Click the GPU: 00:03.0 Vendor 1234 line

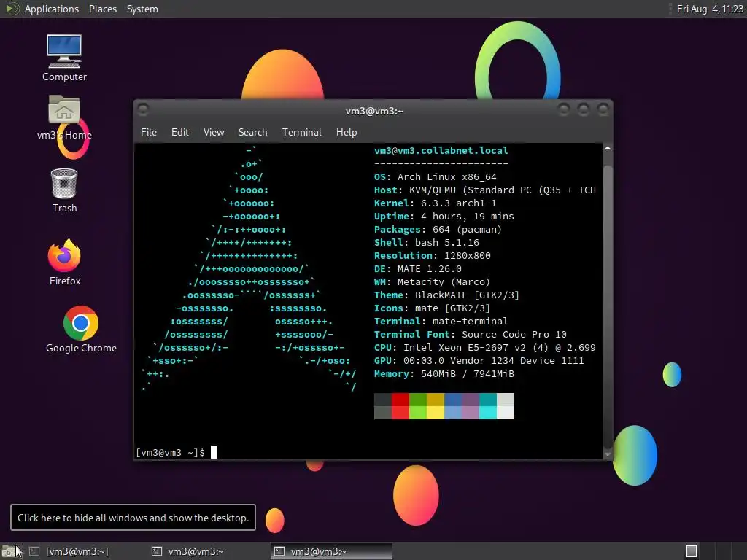click(x=479, y=360)
